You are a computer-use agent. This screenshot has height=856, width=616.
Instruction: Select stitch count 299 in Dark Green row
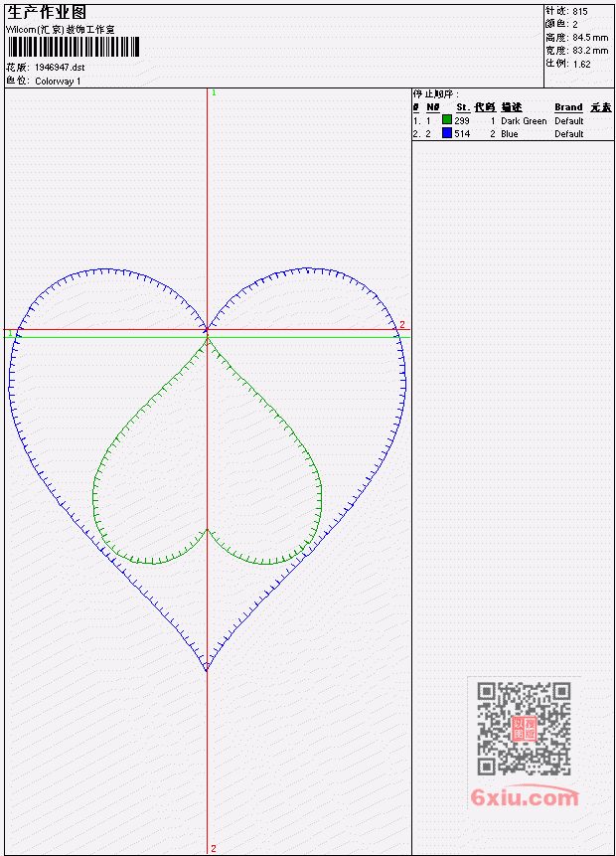(x=462, y=120)
